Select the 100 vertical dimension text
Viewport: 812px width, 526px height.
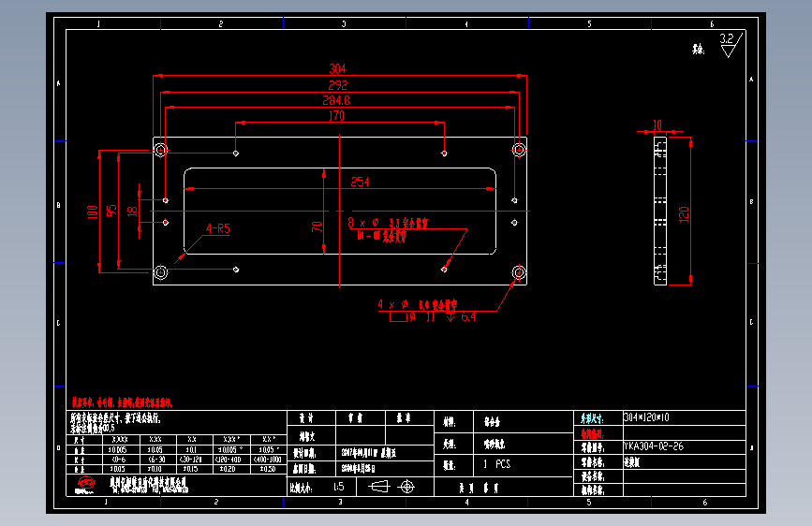[93, 212]
